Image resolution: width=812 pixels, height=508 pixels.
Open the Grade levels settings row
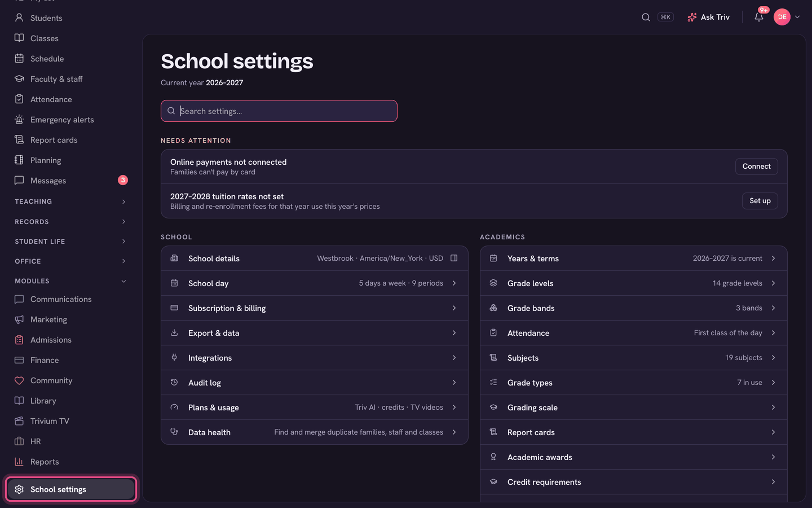point(634,283)
